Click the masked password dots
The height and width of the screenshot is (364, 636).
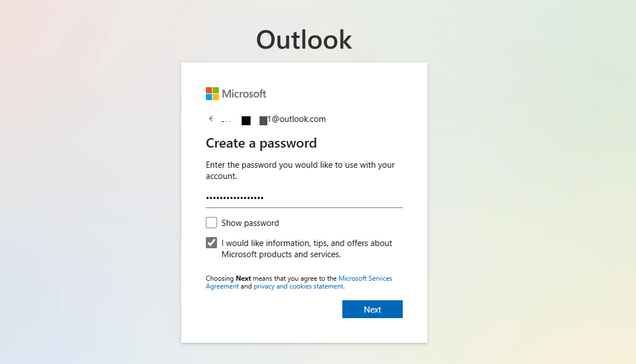pos(235,198)
